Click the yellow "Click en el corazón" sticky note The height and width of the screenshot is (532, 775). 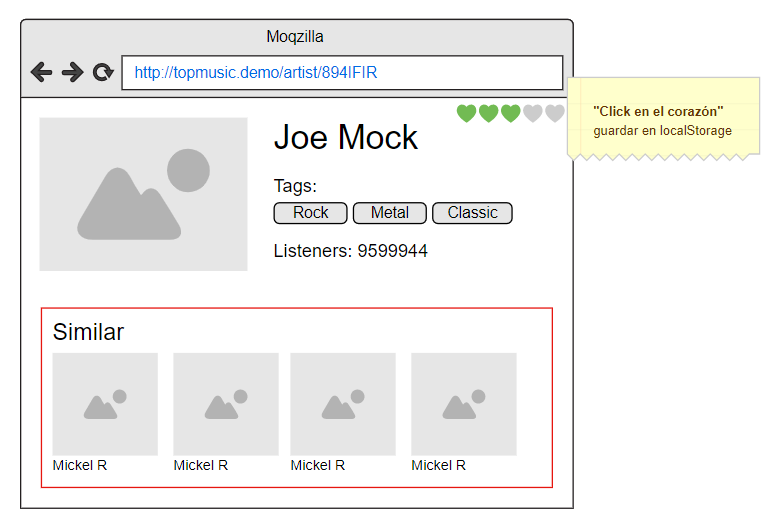click(663, 119)
